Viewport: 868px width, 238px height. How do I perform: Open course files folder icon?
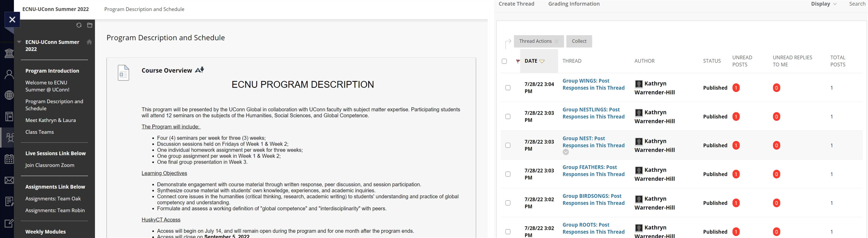(90, 25)
